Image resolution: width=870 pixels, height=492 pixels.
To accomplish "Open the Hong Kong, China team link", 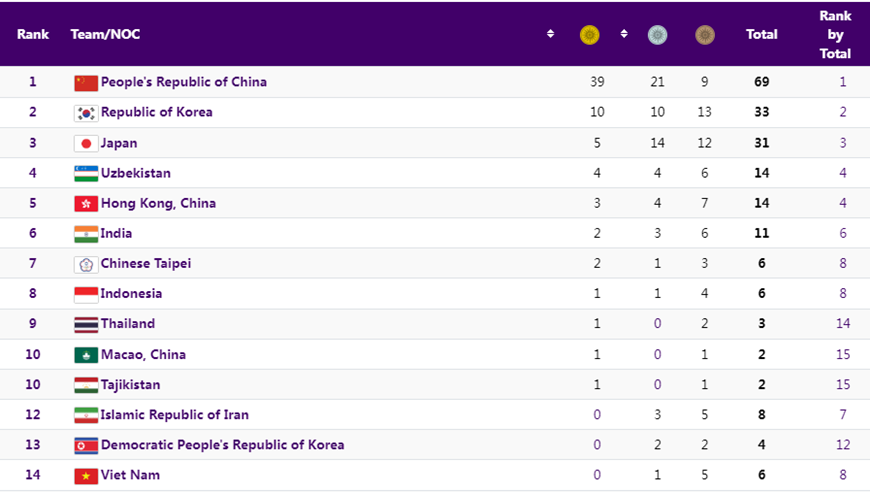I will [158, 203].
